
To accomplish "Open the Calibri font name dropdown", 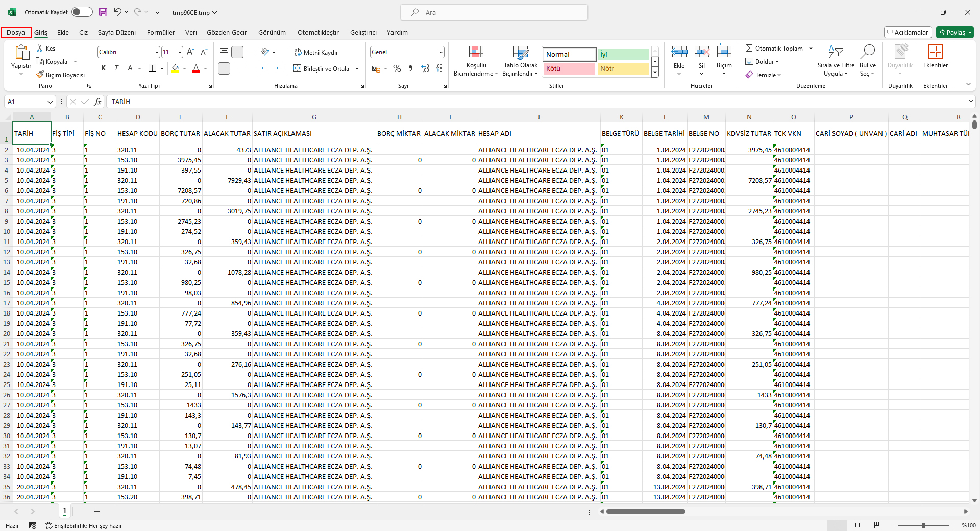I will point(157,52).
